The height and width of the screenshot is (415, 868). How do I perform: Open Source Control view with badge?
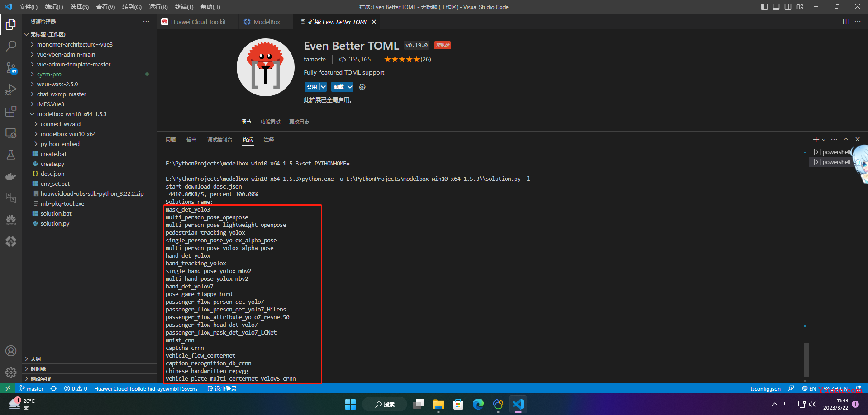point(11,68)
